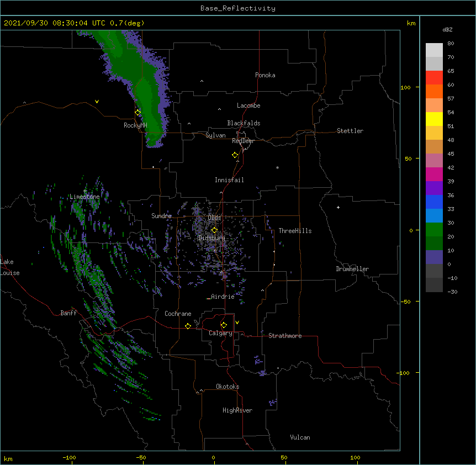
Task: Click the violet 36-39 dBZ legend swatch
Action: click(x=434, y=188)
